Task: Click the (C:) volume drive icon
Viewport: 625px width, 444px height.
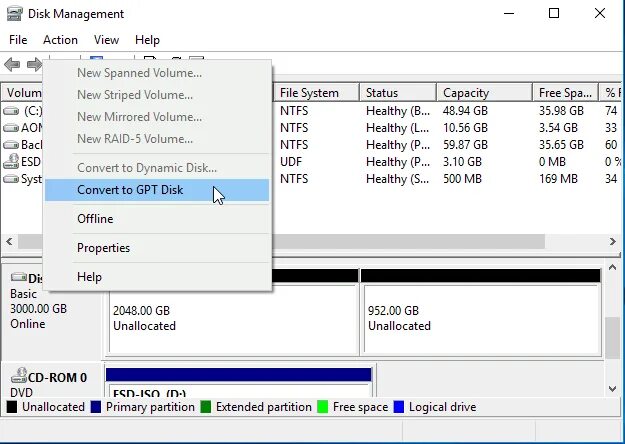Action: coord(11,111)
